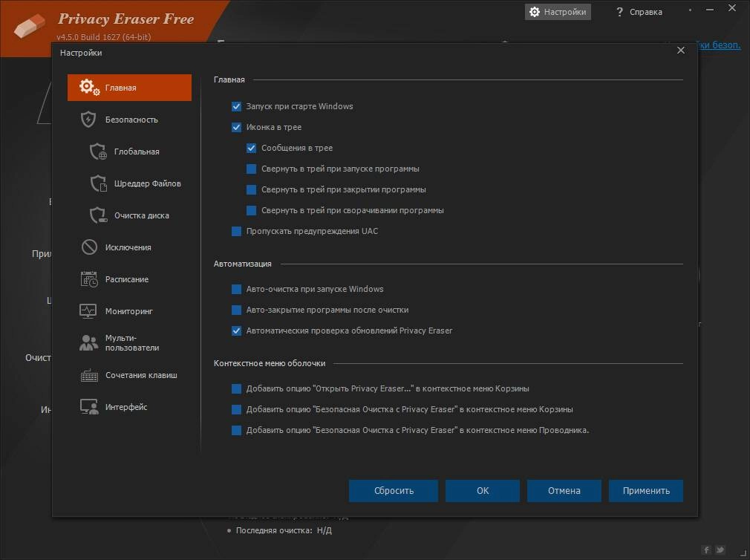750x560 pixels.
Task: Click the shield file icon for Шреддер Файлов
Action: [x=98, y=183]
